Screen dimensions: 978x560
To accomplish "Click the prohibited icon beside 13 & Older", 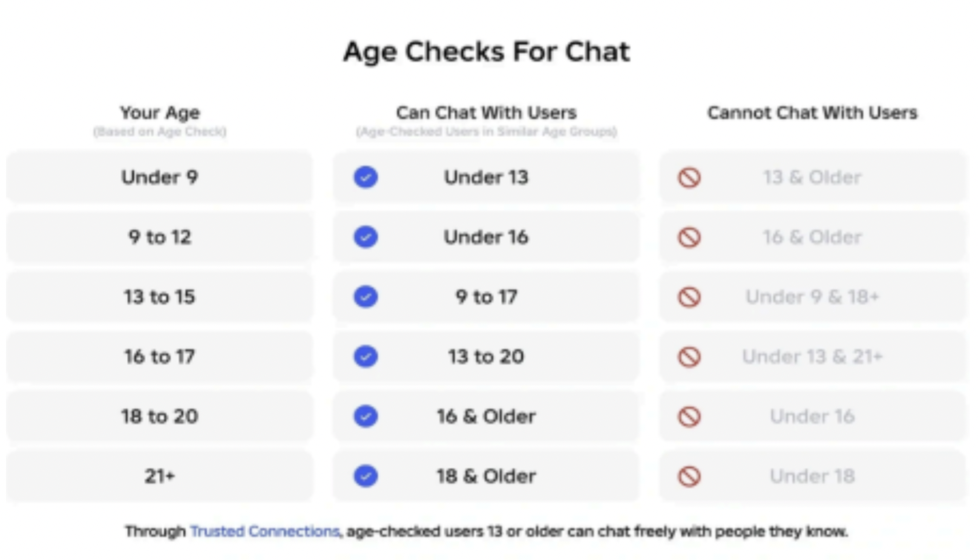I will point(689,177).
